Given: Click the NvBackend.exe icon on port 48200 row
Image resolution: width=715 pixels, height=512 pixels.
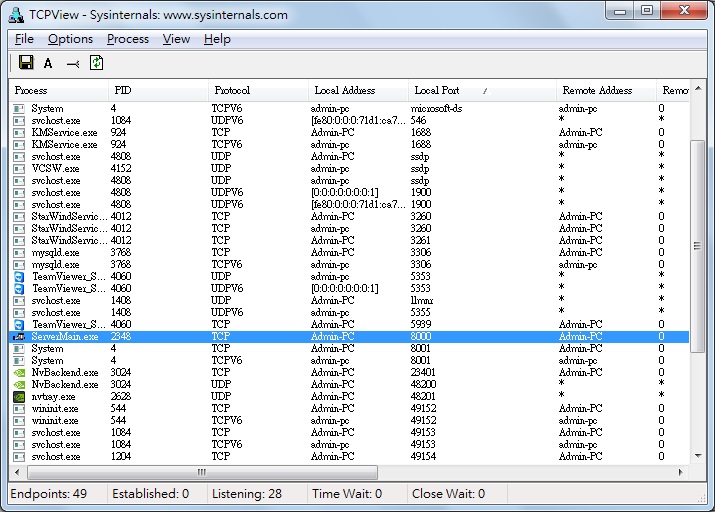Looking at the screenshot, I should click(x=19, y=384).
